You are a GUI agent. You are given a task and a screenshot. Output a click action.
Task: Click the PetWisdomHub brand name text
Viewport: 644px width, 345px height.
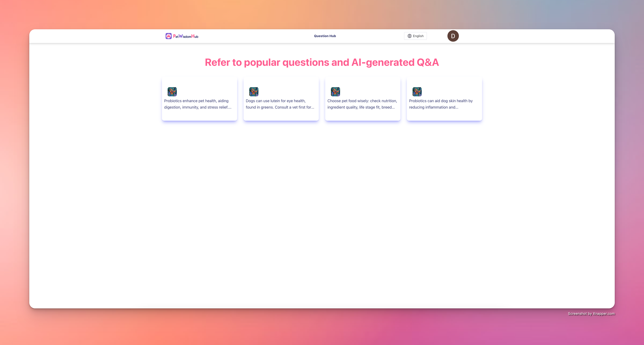pyautogui.click(x=185, y=36)
